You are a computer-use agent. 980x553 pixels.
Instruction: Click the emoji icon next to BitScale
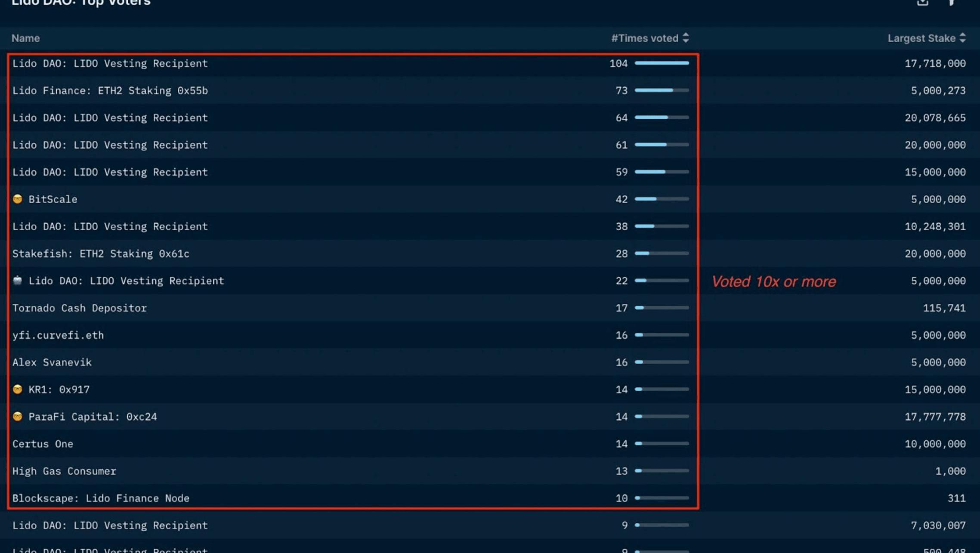(x=18, y=199)
